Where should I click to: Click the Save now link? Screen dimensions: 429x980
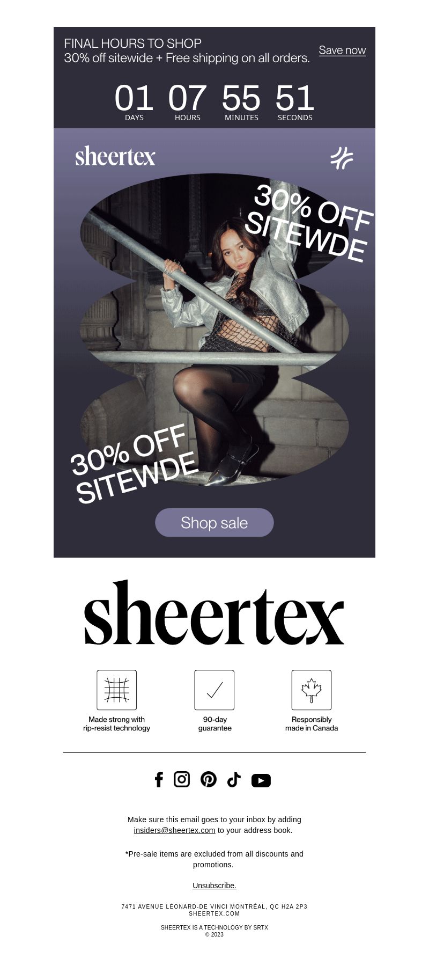coord(342,50)
